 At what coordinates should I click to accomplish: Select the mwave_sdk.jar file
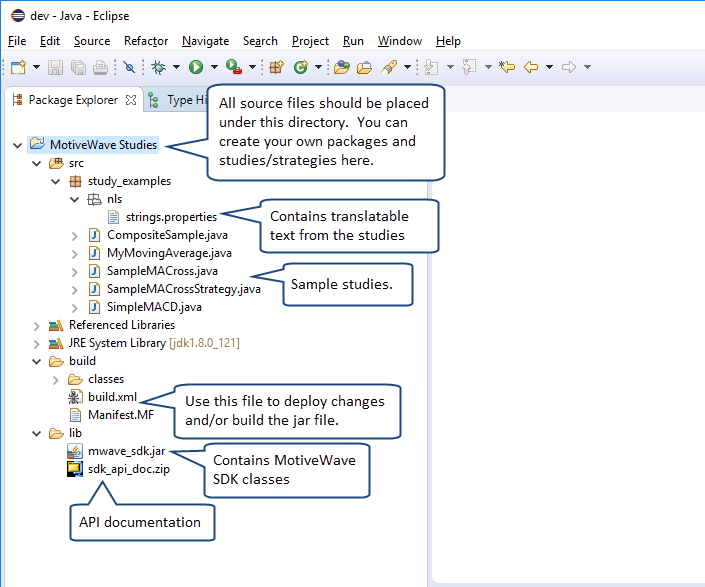click(125, 451)
